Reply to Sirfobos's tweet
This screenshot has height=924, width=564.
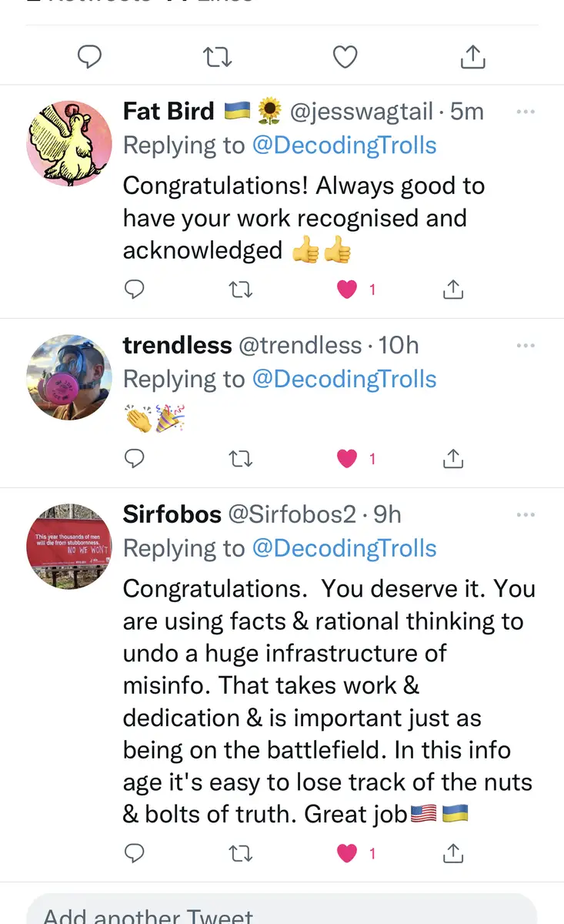coord(135,852)
